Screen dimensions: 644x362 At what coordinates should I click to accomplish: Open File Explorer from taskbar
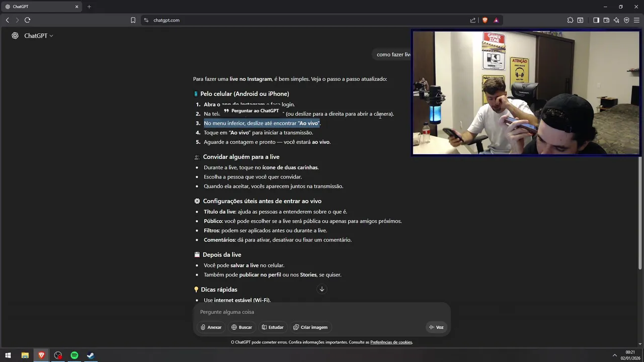tap(25, 355)
